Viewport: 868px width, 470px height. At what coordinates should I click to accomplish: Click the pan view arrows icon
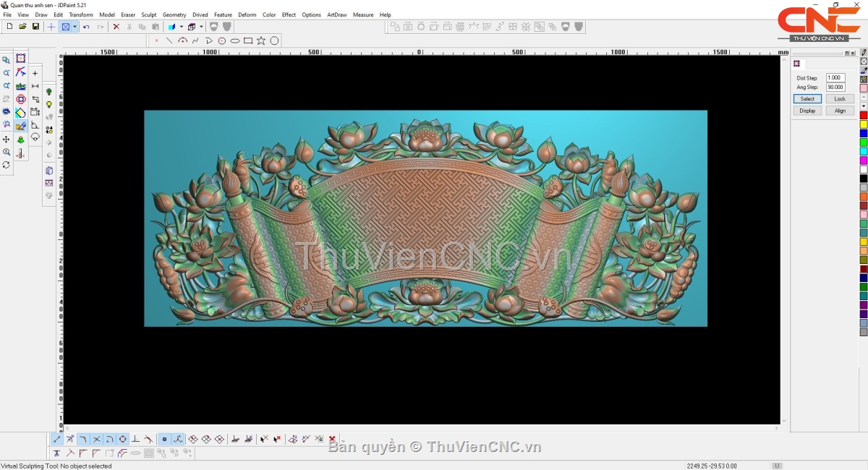pos(7,139)
